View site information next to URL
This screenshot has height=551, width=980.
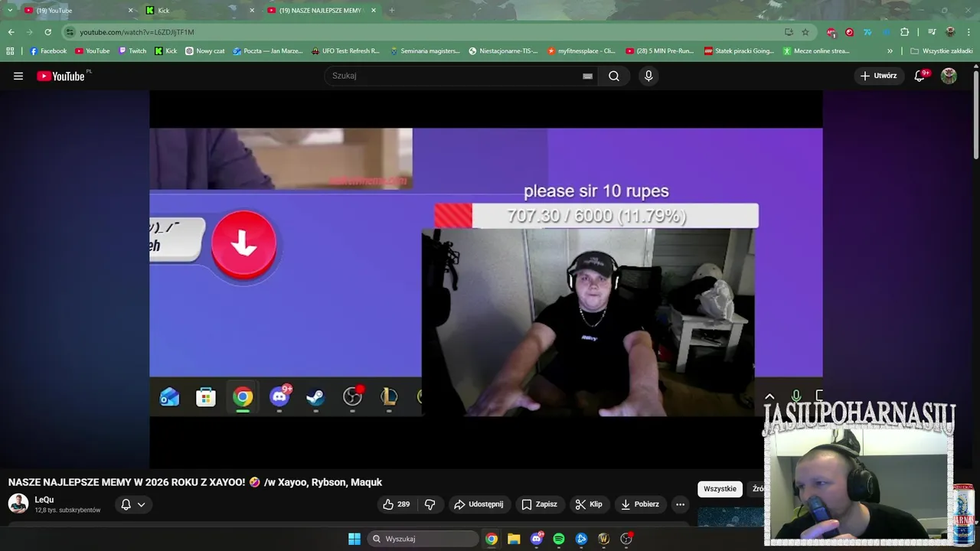70,32
